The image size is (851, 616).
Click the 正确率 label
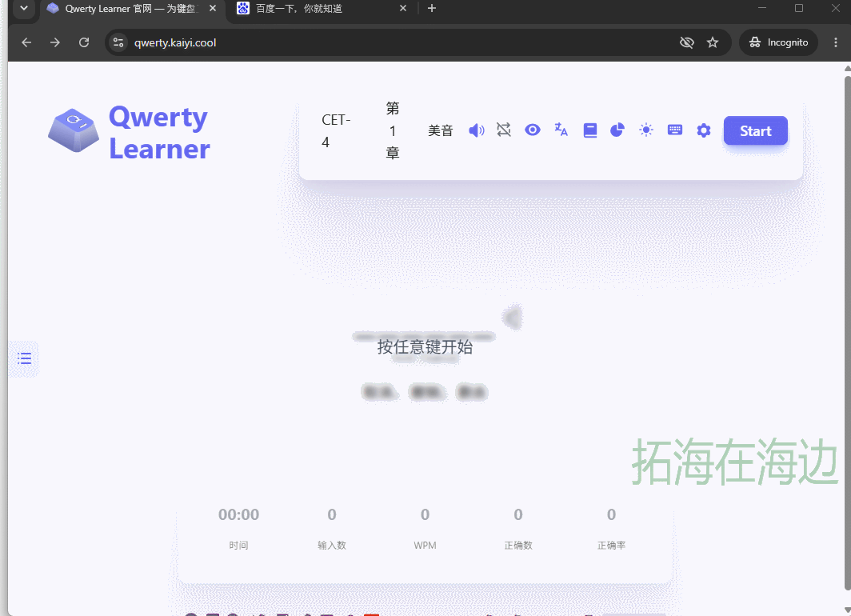(611, 545)
